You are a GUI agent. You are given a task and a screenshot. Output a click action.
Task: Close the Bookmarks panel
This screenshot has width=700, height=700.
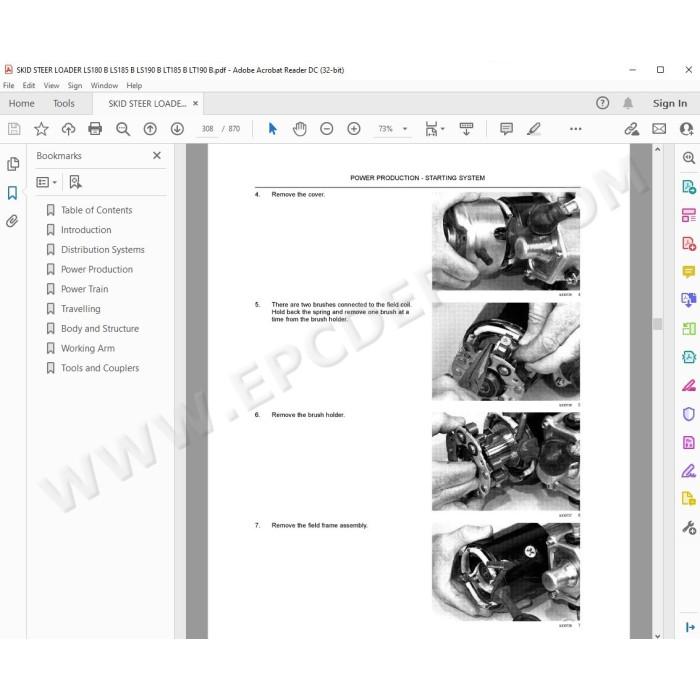pyautogui.click(x=157, y=155)
